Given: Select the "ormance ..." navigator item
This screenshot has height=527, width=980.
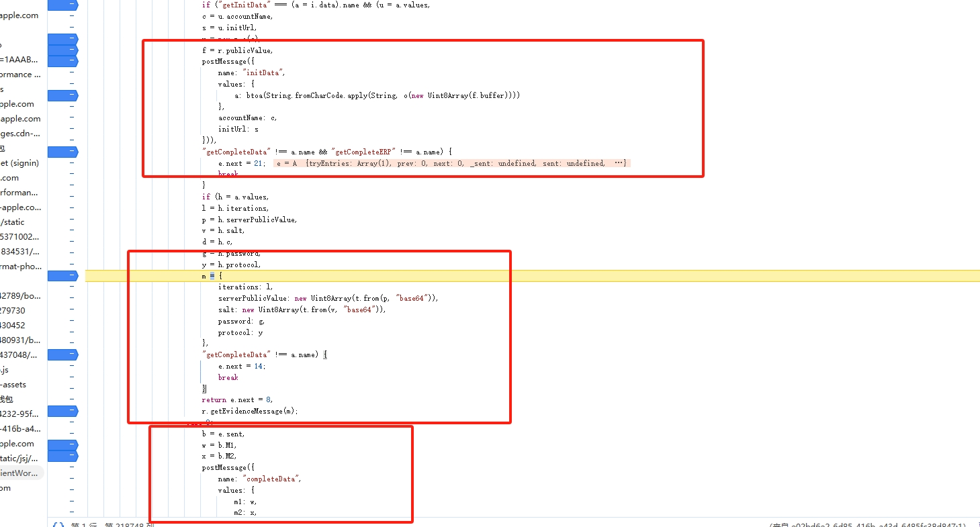Looking at the screenshot, I should pos(20,75).
